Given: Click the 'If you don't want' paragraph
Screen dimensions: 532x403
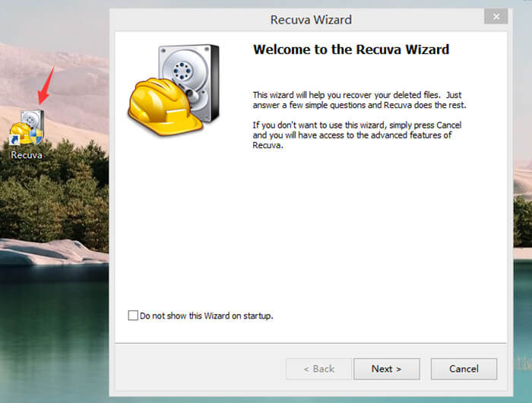Looking at the screenshot, I should pyautogui.click(x=357, y=135).
